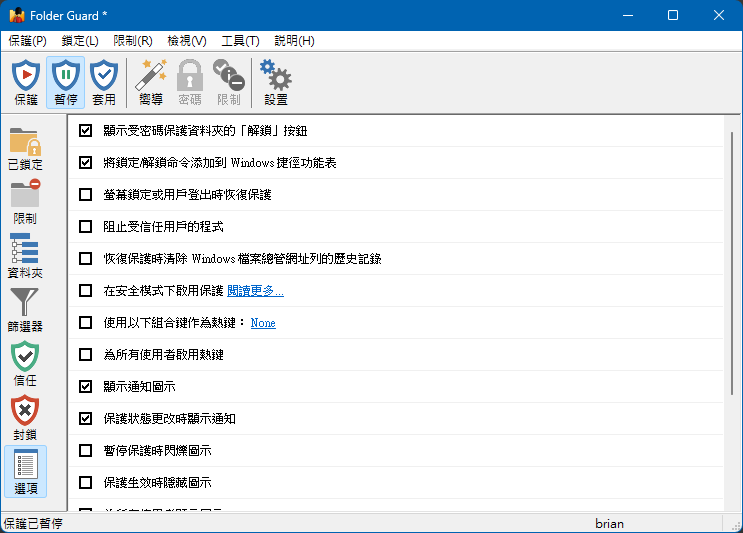
Task: Click the 套用 (Apply) checkmark shield icon
Action: 104,82
